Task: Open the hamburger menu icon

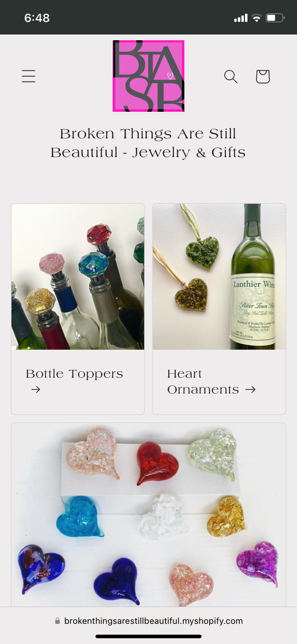Action: (28, 76)
